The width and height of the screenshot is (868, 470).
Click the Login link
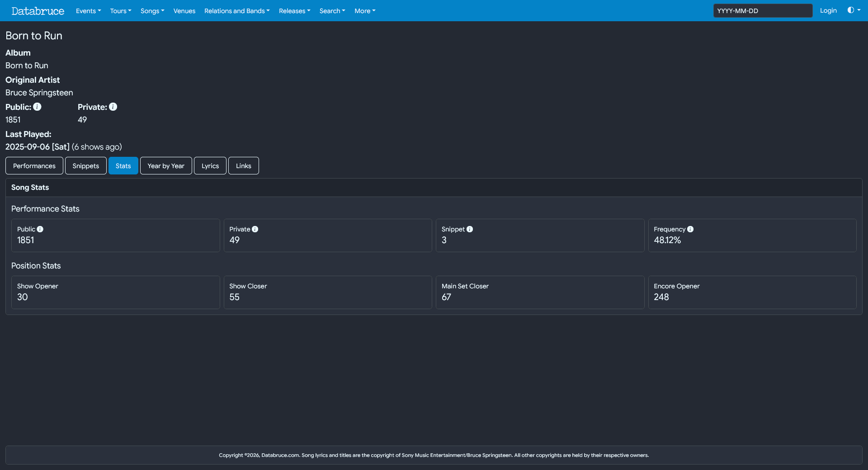(x=828, y=11)
